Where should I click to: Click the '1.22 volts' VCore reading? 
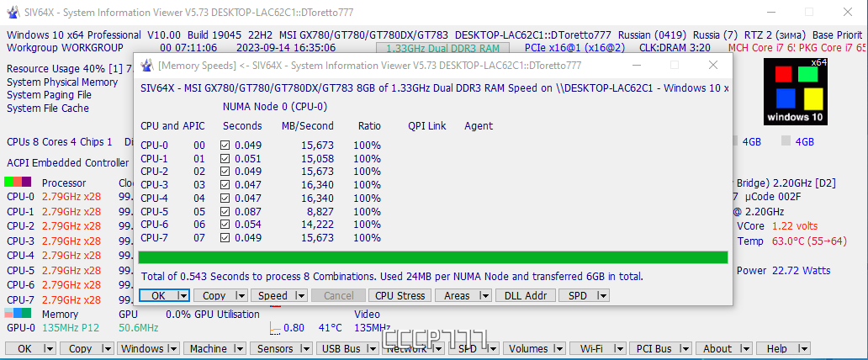(795, 226)
